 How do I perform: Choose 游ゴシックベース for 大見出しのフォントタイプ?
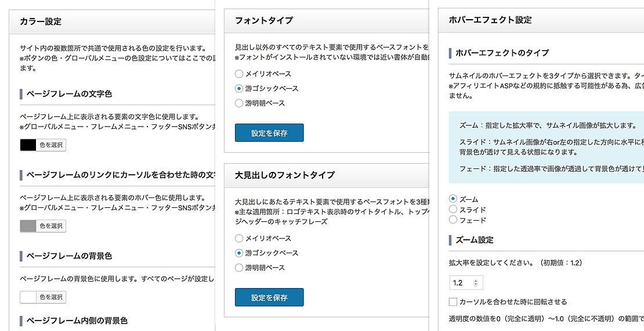coord(239,253)
